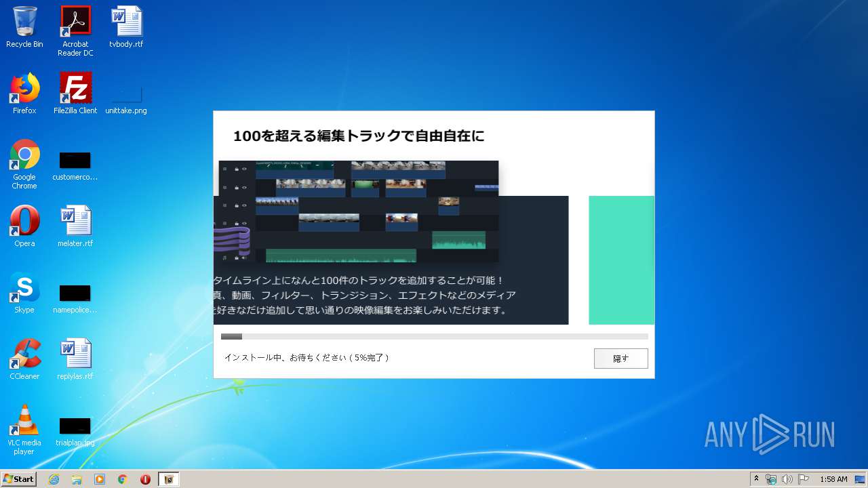Viewport: 868px width, 488px height.
Task: Click the Show desktop button
Action: [x=861, y=479]
